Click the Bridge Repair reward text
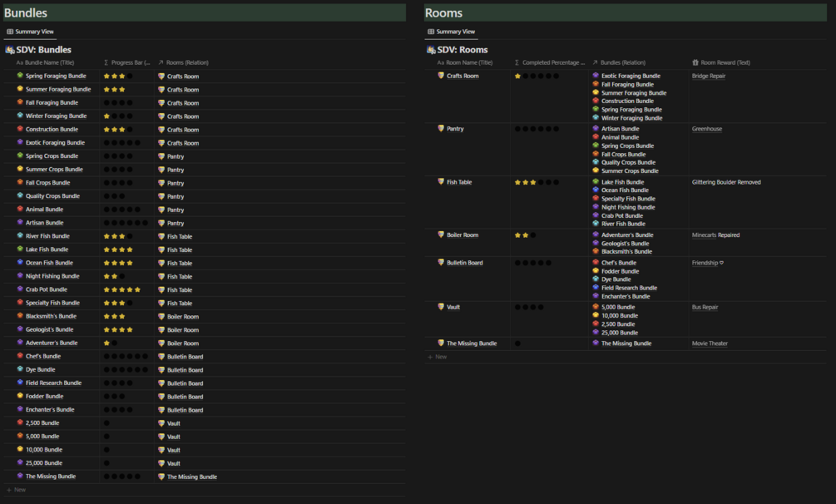The height and width of the screenshot is (504, 836). click(x=709, y=76)
